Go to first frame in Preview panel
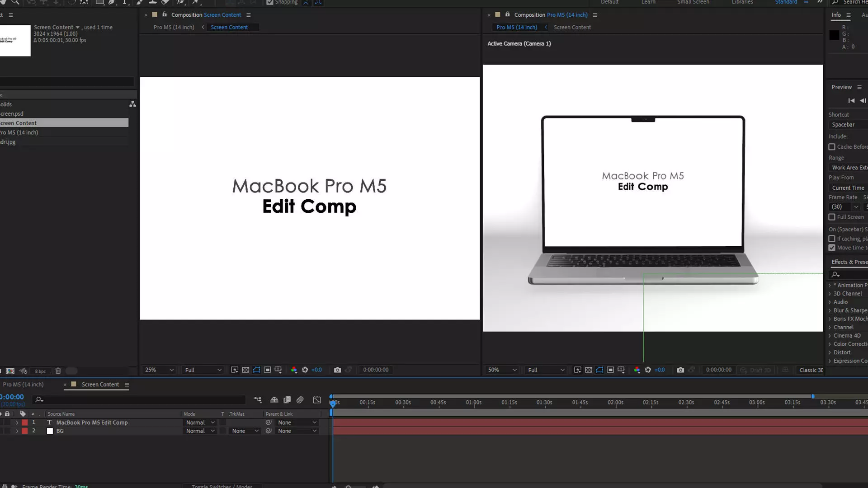The width and height of the screenshot is (868, 488). tap(851, 100)
